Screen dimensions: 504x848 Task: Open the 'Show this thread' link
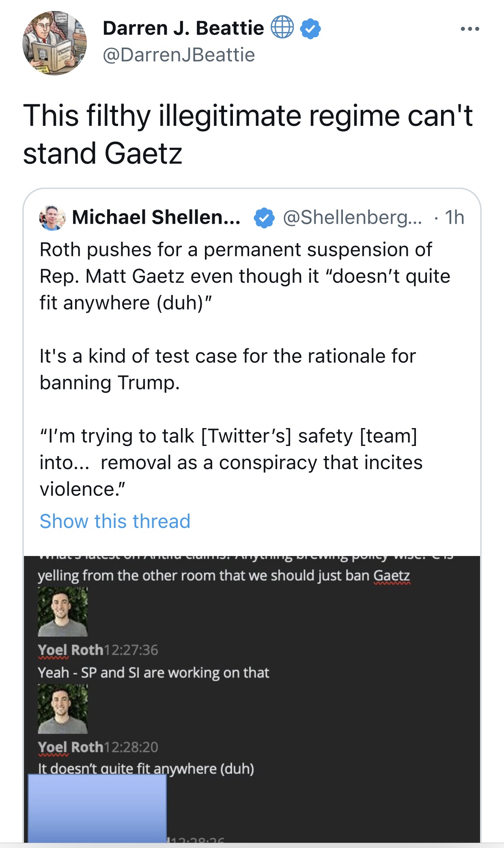tap(115, 521)
